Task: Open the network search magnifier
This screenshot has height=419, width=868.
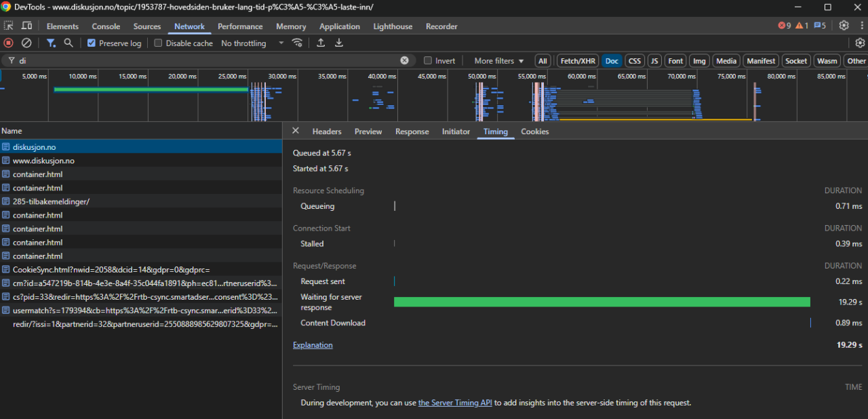Action: [x=68, y=43]
